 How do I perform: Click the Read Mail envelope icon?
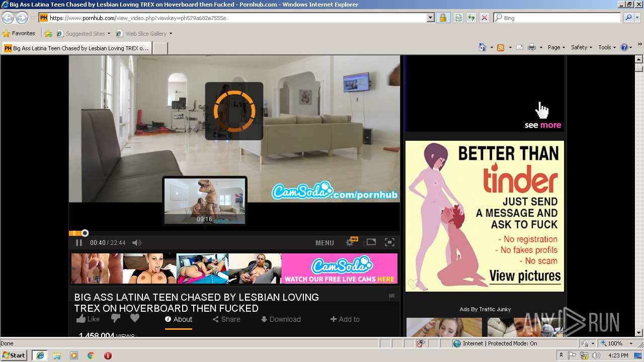(520, 47)
